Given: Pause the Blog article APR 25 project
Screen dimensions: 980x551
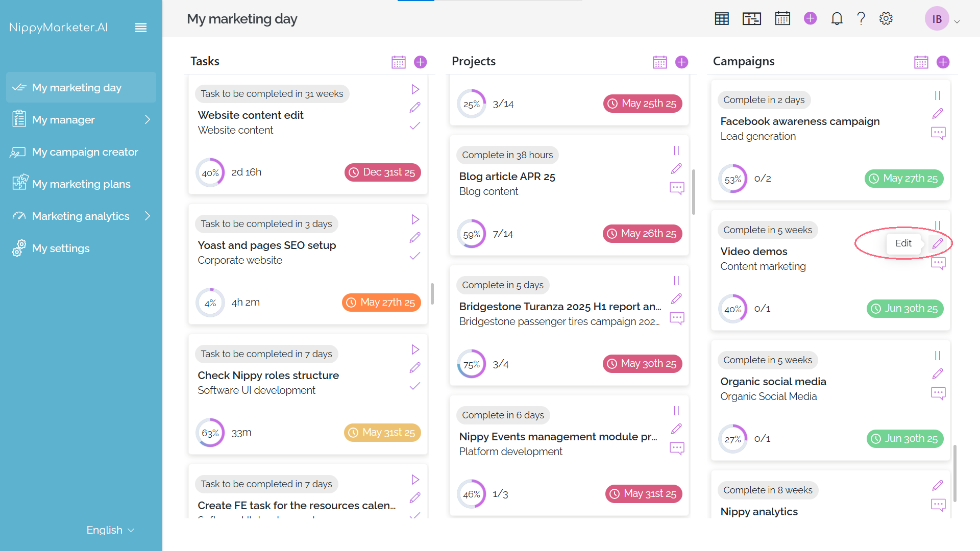Looking at the screenshot, I should point(676,151).
